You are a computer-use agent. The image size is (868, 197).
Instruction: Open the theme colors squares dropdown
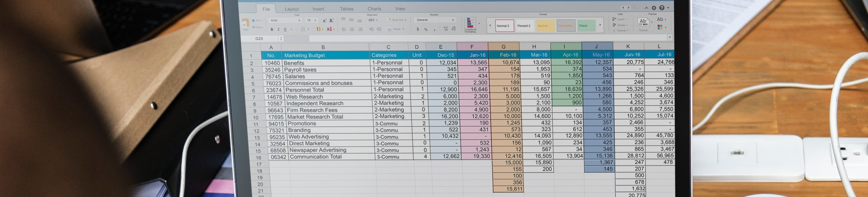(661, 27)
